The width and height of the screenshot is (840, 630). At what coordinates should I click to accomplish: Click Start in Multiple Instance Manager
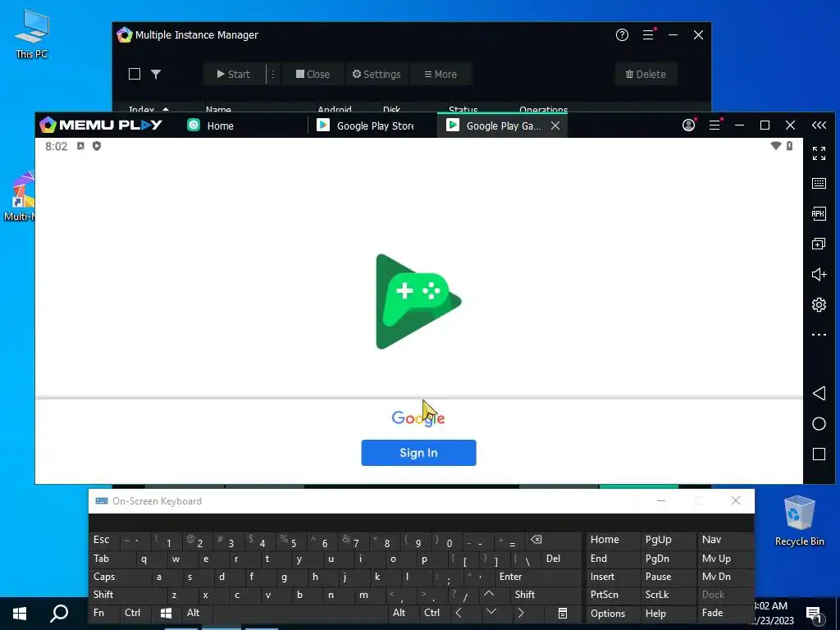[234, 74]
